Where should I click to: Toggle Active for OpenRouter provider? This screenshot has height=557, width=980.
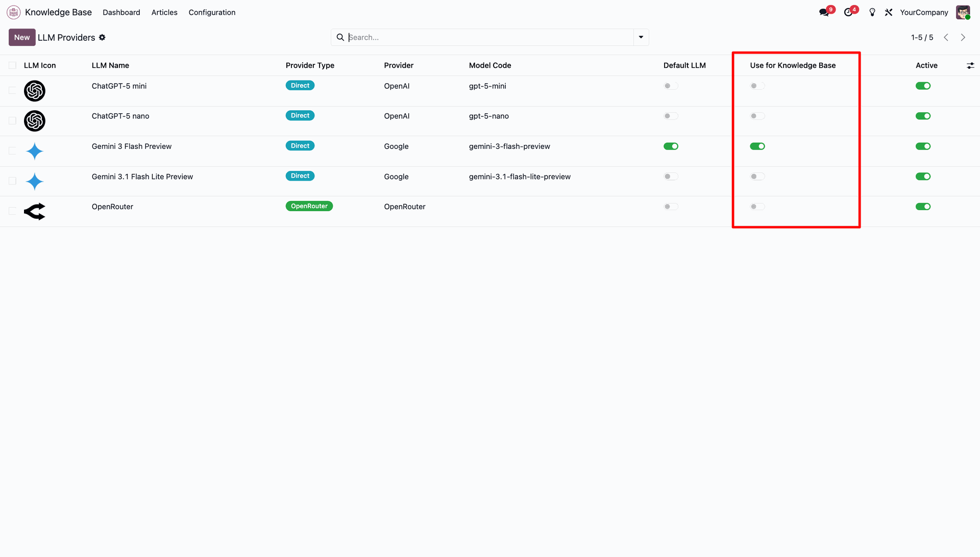tap(923, 207)
